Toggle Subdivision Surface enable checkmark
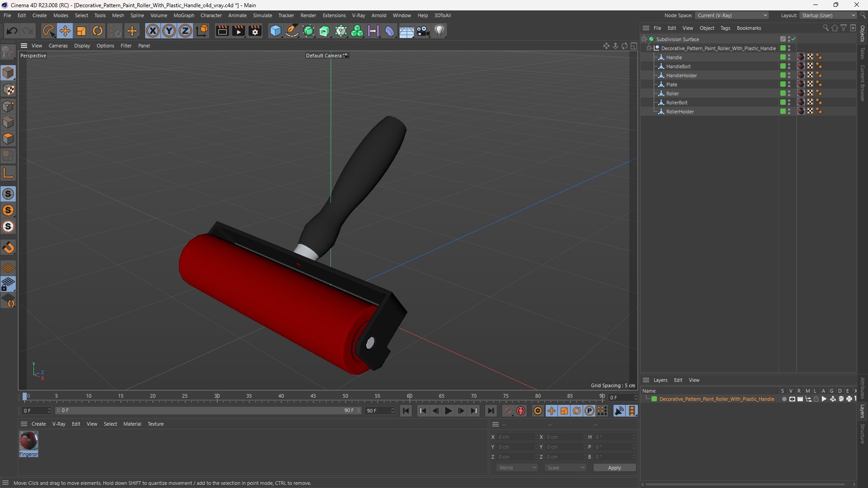868x488 pixels. tap(793, 39)
